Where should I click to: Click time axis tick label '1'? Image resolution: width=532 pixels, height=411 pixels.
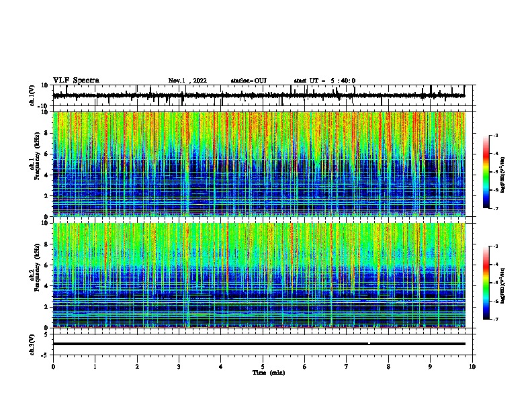click(x=95, y=367)
